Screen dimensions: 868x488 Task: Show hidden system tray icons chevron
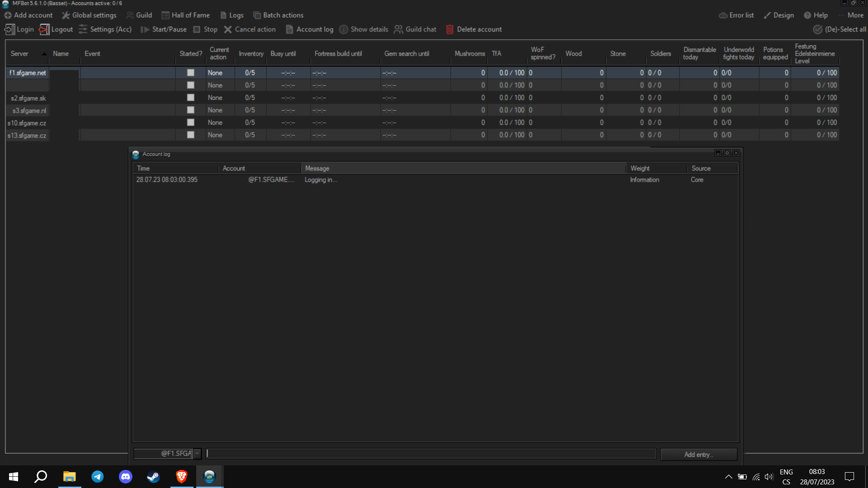coord(728,477)
